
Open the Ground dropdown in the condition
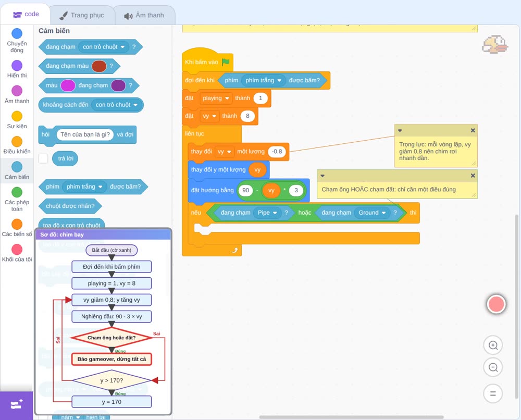[372, 213]
